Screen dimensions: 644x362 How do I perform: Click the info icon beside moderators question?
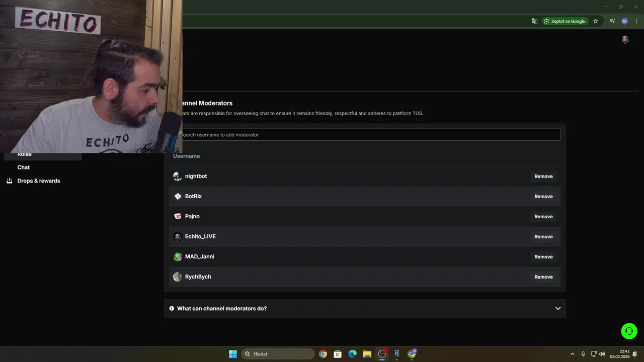(172, 308)
